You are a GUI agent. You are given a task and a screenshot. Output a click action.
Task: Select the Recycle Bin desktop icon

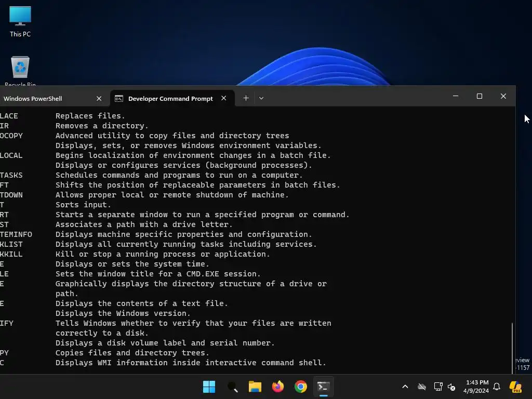[x=20, y=70]
